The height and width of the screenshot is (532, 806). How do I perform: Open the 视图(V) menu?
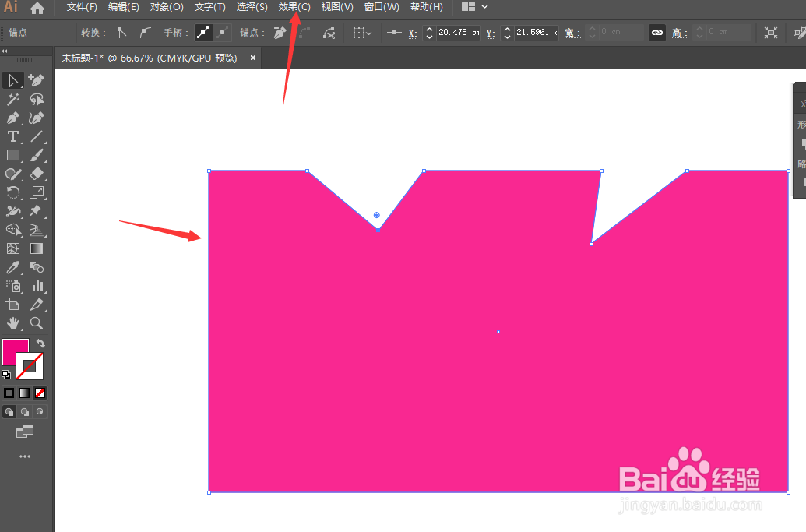pyautogui.click(x=337, y=7)
